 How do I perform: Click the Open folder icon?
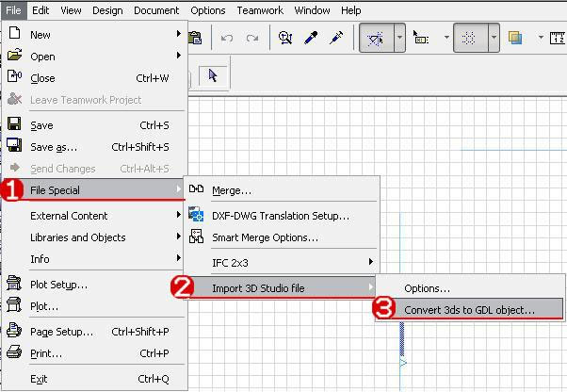(x=14, y=55)
